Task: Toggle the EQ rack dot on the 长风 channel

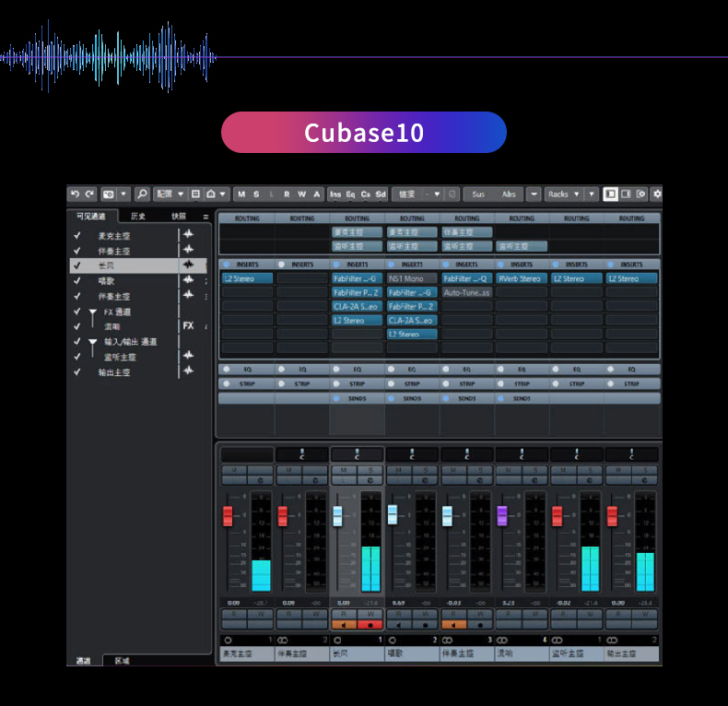Action: (336, 370)
